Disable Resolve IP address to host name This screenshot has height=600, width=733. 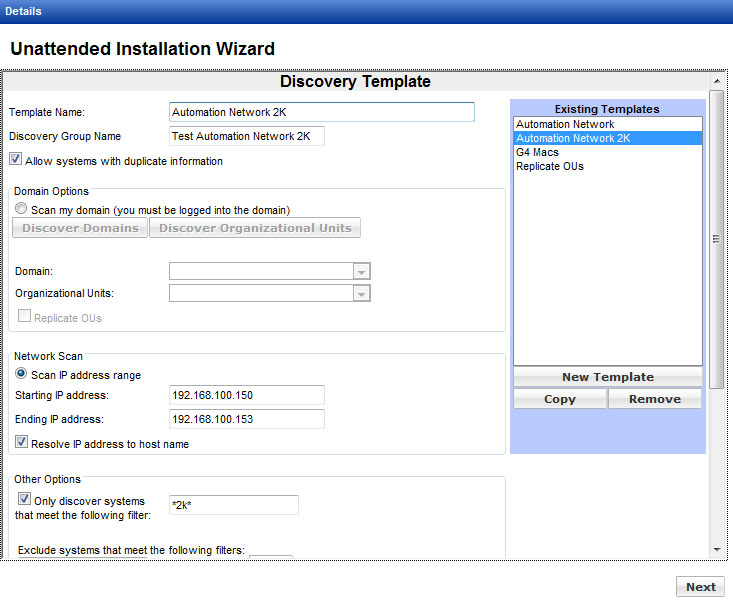coord(22,443)
